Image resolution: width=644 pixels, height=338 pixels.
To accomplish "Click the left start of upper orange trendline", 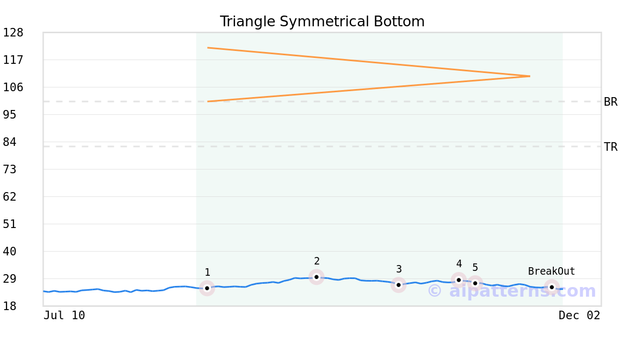I will click(208, 48).
